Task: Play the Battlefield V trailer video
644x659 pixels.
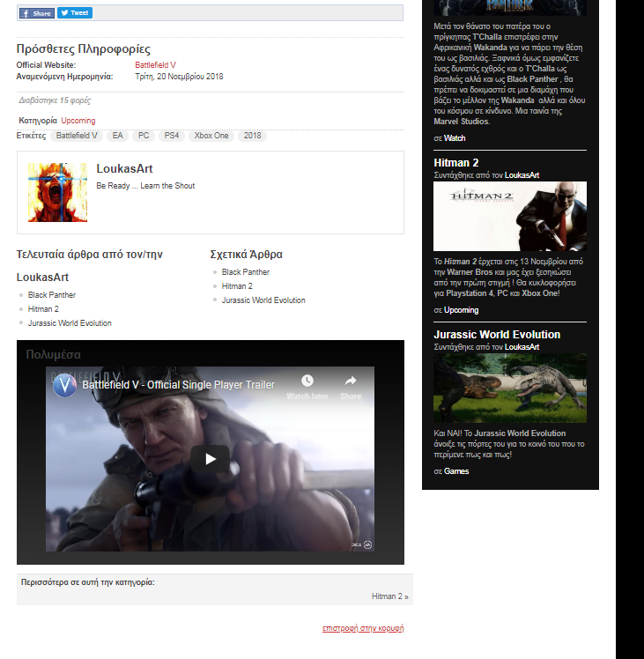Action: point(211,459)
